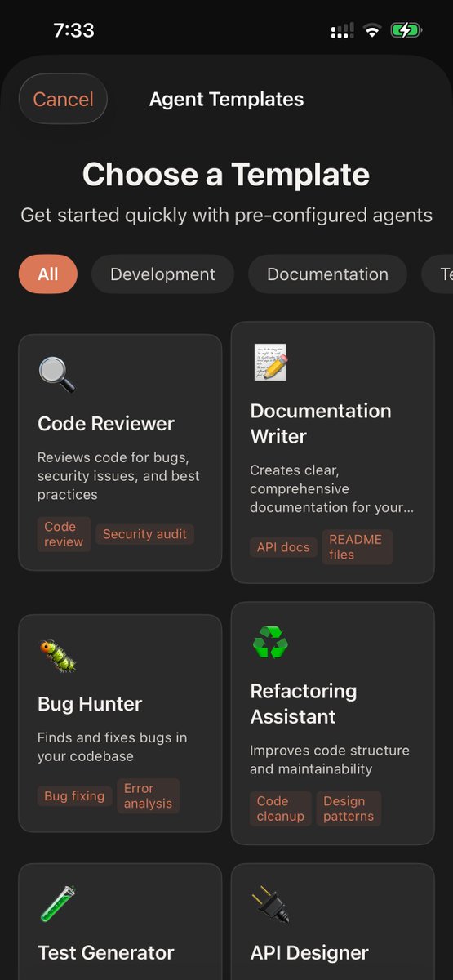Viewport: 453px width, 980px height.
Task: Choose the API Designer template title
Action: tap(309, 952)
